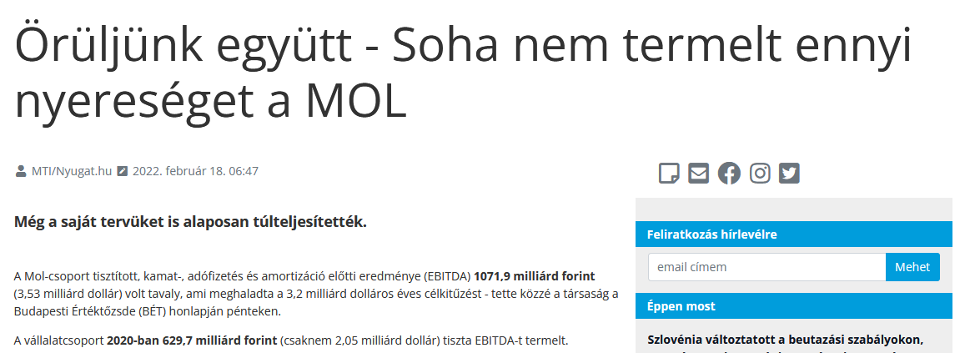Share the article via email icon

698,173
